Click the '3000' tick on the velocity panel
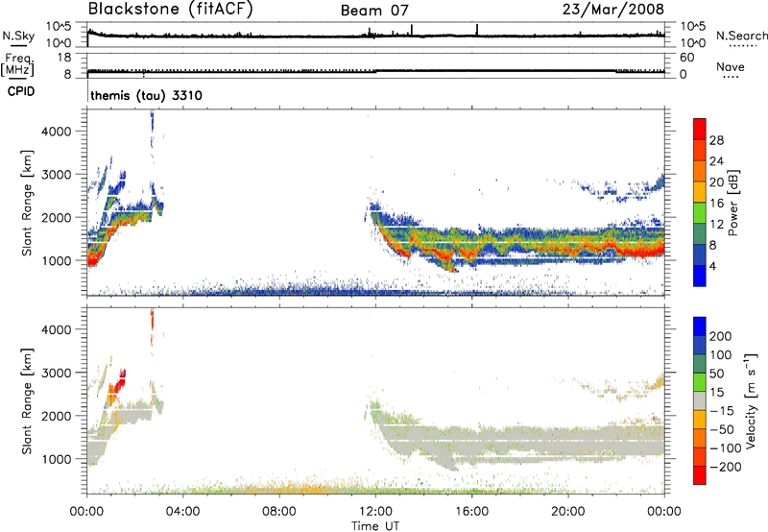Viewport: 768px width, 532px height. pos(57,373)
